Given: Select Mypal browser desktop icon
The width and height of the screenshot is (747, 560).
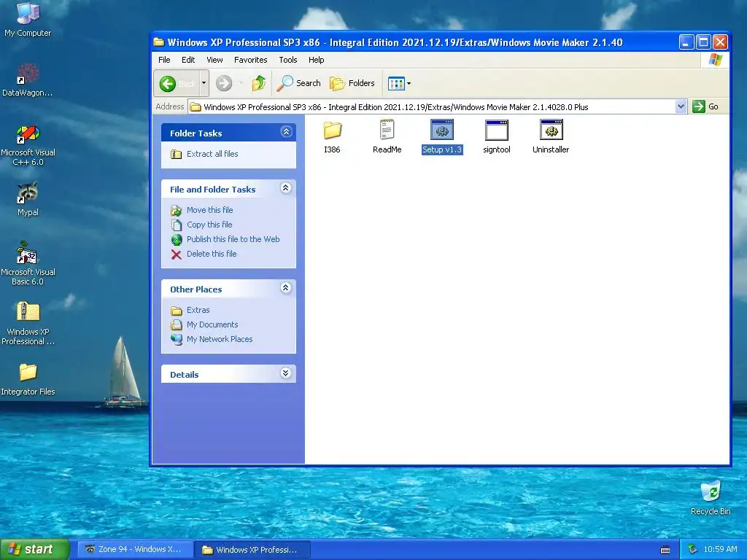Looking at the screenshot, I should point(28,199).
